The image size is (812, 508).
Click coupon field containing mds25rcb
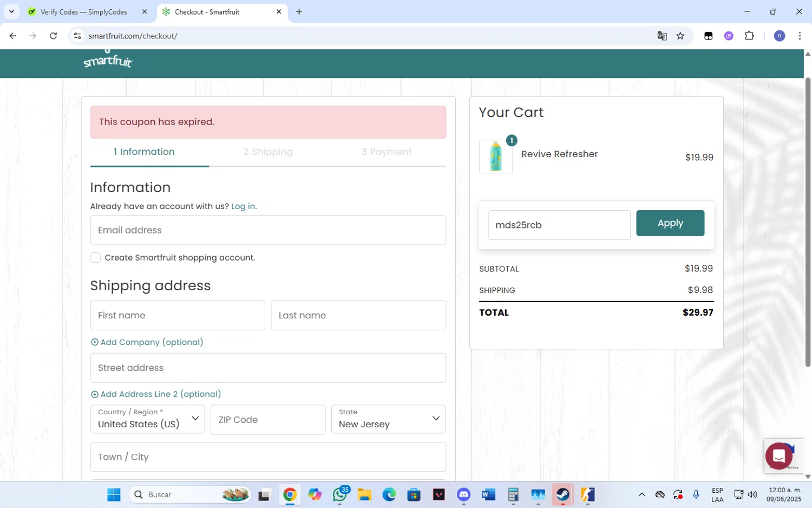(559, 225)
